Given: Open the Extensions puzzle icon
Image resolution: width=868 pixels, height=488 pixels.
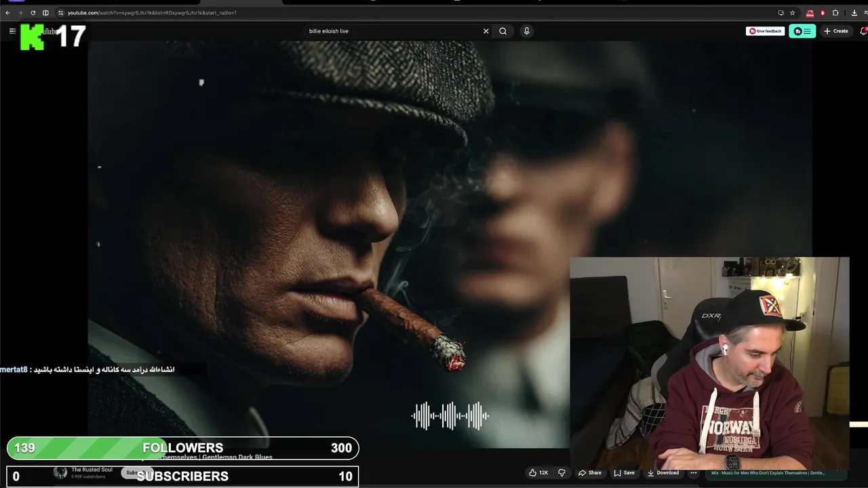Looking at the screenshot, I should click(835, 13).
